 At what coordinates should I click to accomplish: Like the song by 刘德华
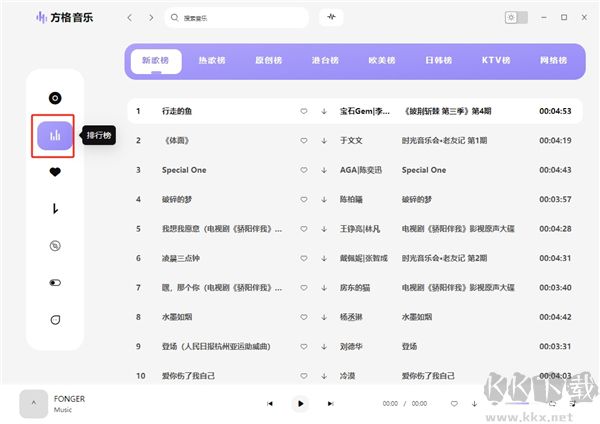304,347
